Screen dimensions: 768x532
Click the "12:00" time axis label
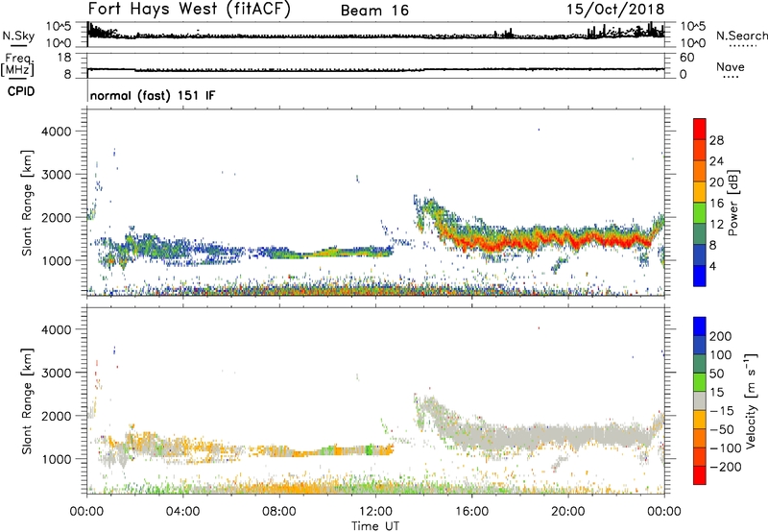coord(375,512)
